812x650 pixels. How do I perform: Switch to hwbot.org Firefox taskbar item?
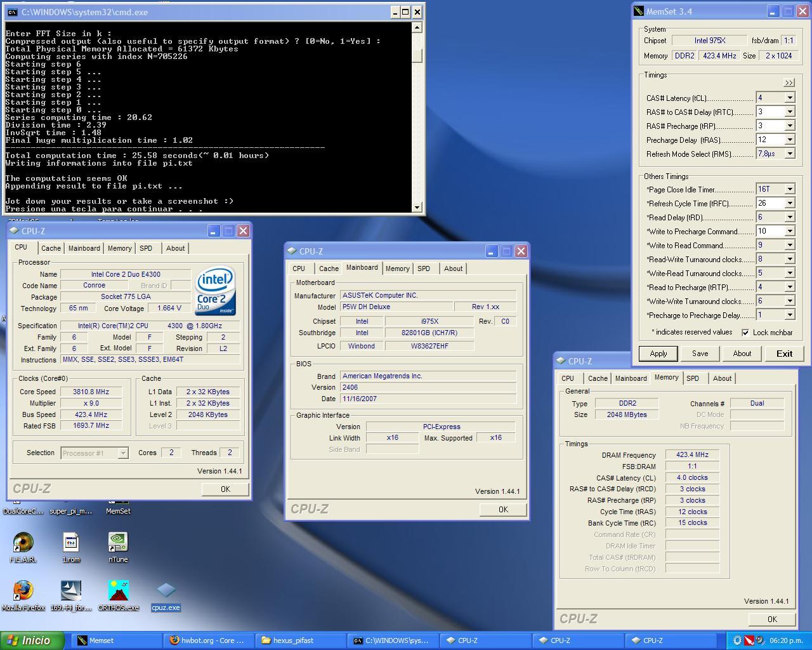tap(207, 640)
